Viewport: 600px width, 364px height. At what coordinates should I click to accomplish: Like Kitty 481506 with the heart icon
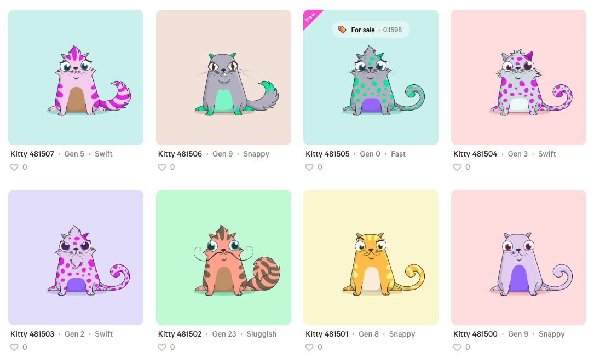coord(162,167)
